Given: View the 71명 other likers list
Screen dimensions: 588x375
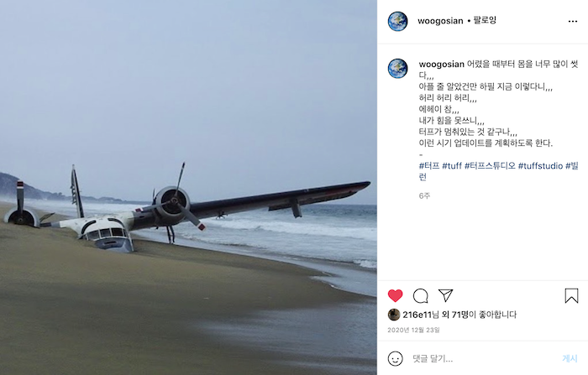Looking at the screenshot, I should click(x=459, y=315).
